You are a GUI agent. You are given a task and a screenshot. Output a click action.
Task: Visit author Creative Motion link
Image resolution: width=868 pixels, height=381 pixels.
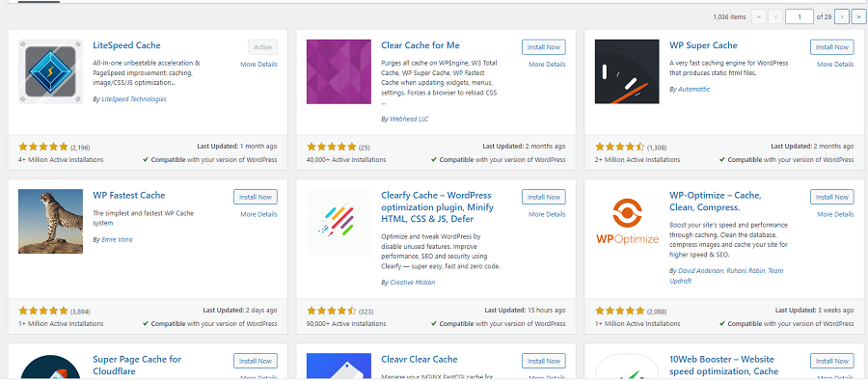[413, 283]
